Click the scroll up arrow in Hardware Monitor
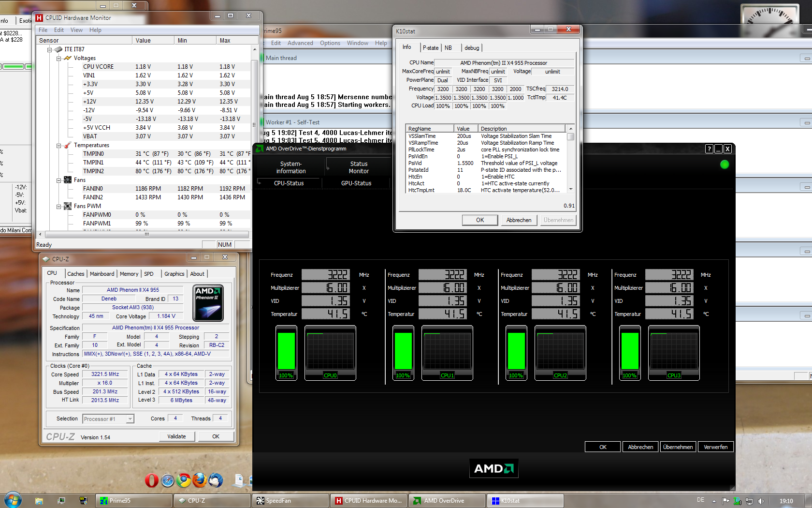 pyautogui.click(x=255, y=49)
